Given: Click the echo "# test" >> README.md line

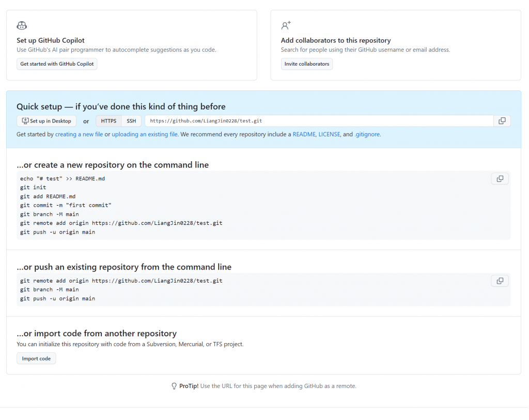Looking at the screenshot, I should [63, 179].
